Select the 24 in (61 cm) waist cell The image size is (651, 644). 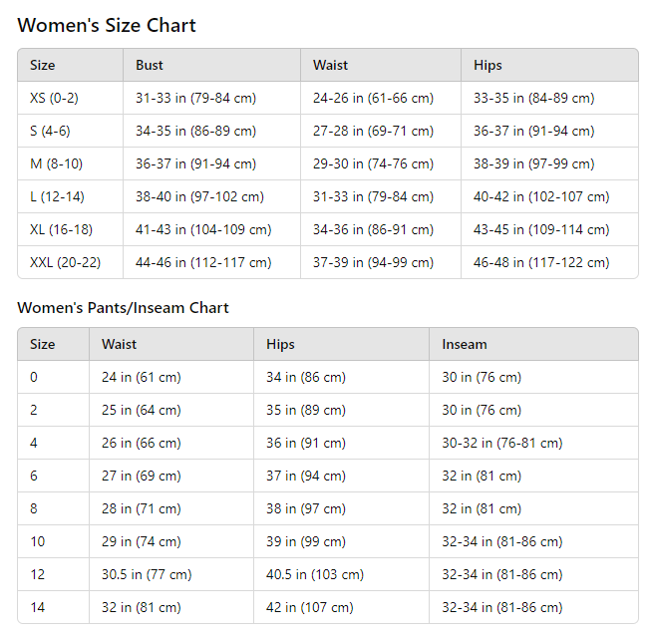coord(141,378)
